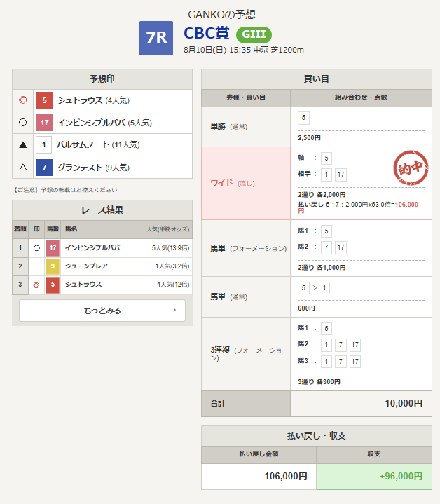Click the 4人気(12倍) odds text
The width and height of the screenshot is (440, 504).
pos(173,285)
